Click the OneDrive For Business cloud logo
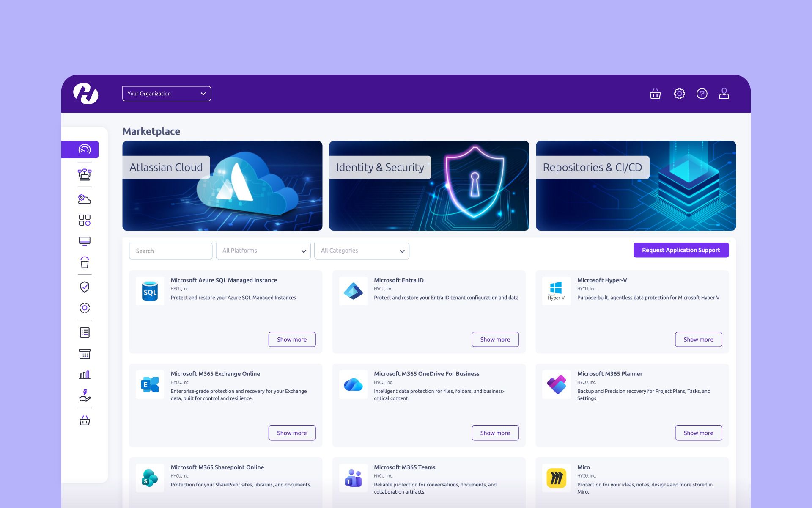The image size is (812, 508). [x=353, y=384]
